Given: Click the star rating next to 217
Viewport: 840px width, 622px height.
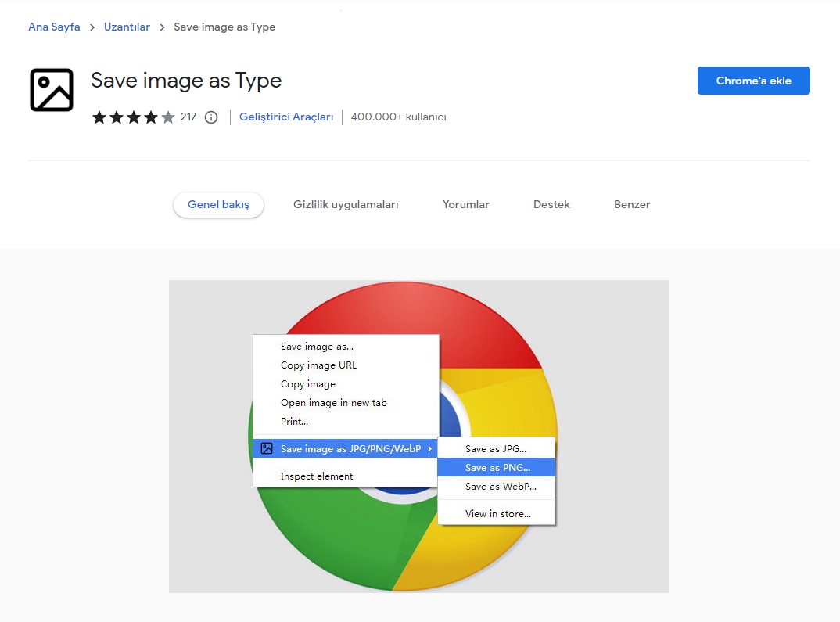Looking at the screenshot, I should [134, 117].
